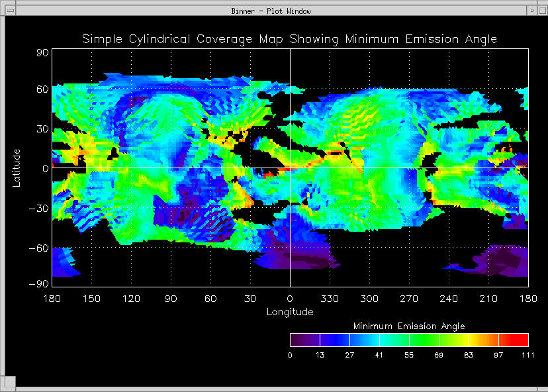
Task: Click the 240 longitude tick label
Action: pos(449,299)
